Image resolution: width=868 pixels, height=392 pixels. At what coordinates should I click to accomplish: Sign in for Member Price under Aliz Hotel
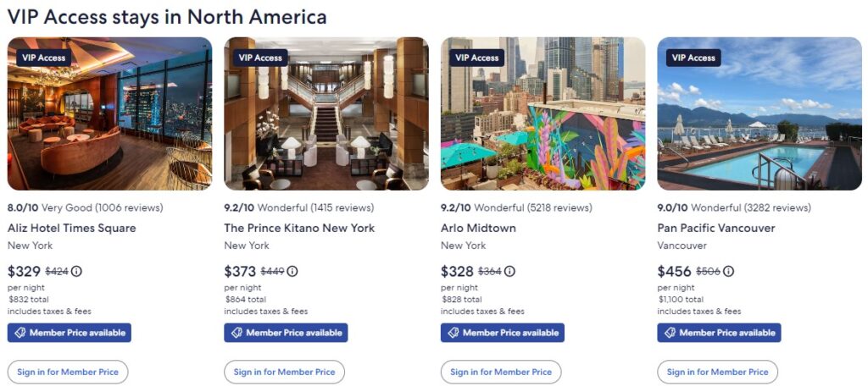point(68,372)
